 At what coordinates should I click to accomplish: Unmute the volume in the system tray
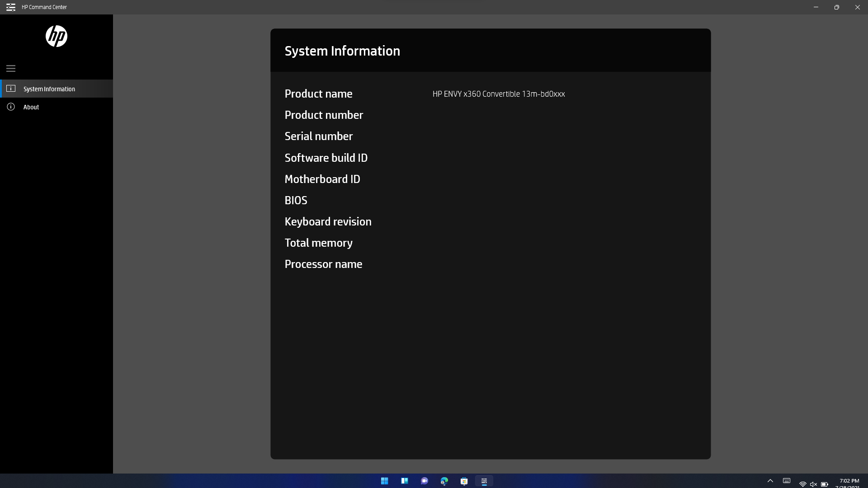[x=813, y=483]
